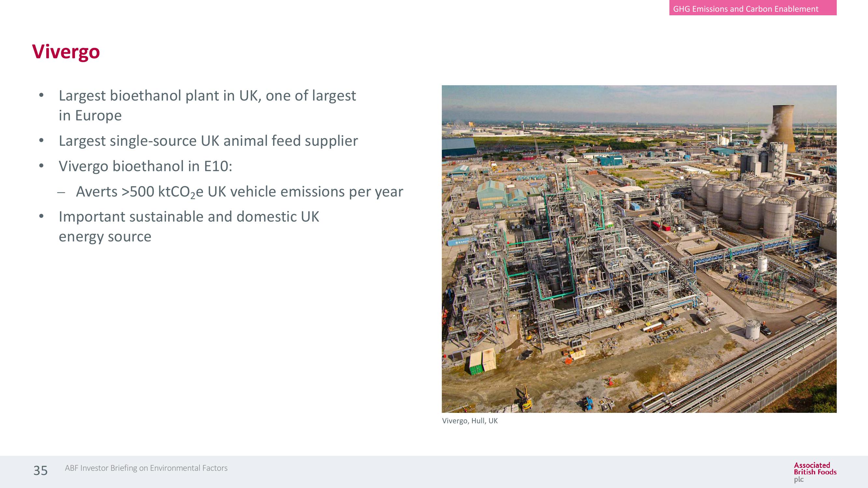
Task: Click the slide number 35
Action: click(x=40, y=470)
